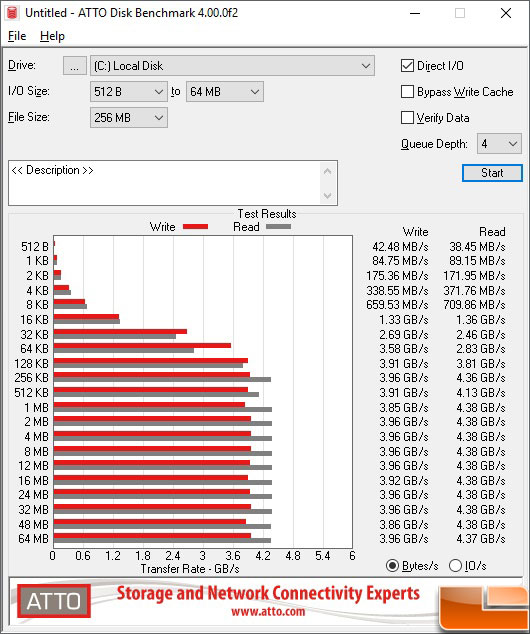Click the Transfer Rate - GB/s axis label
The image size is (530, 634).
pos(190,569)
